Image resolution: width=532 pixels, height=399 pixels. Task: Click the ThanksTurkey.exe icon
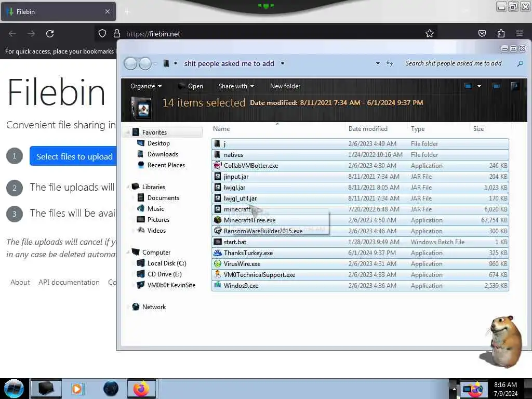click(218, 253)
